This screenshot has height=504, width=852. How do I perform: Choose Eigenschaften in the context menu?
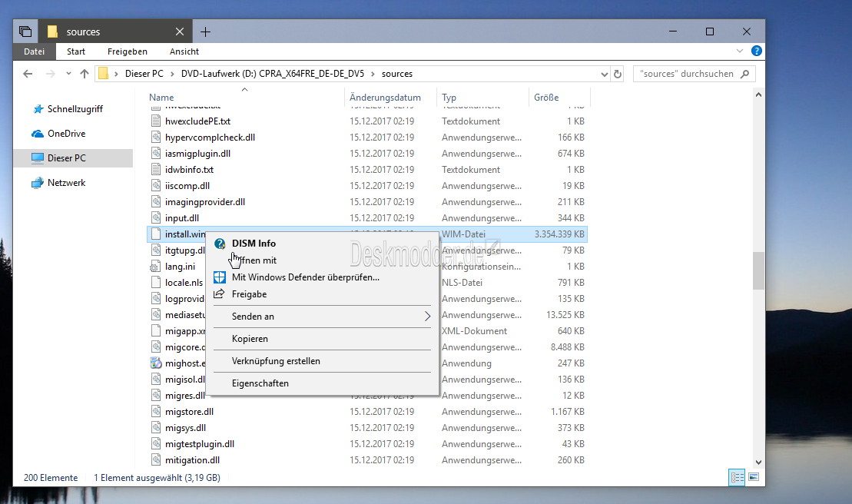coord(323,383)
